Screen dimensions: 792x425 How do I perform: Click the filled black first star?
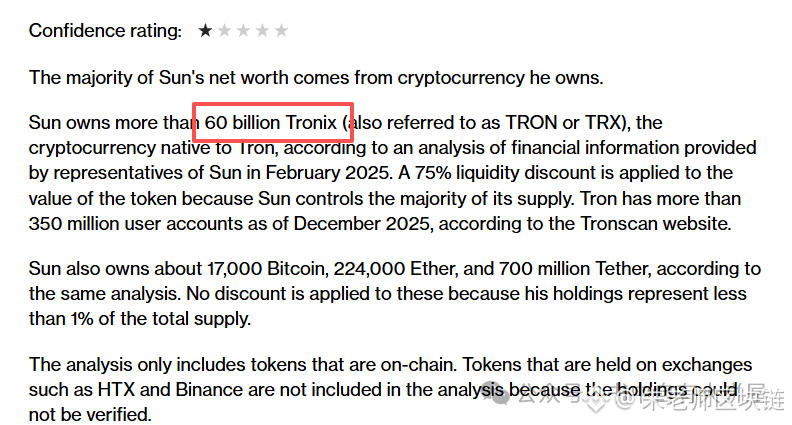[x=205, y=31]
